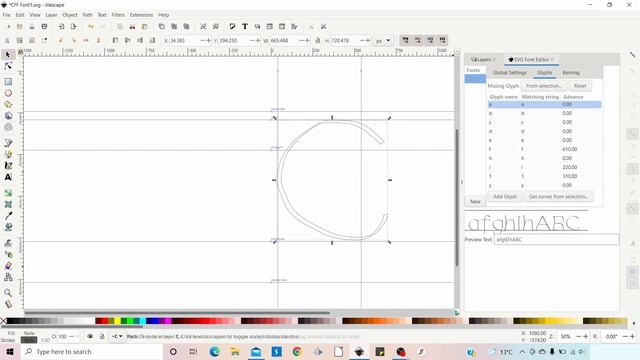Image resolution: width=640 pixels, height=360 pixels.
Task: Switch to the Layers panel tab
Action: [483, 60]
